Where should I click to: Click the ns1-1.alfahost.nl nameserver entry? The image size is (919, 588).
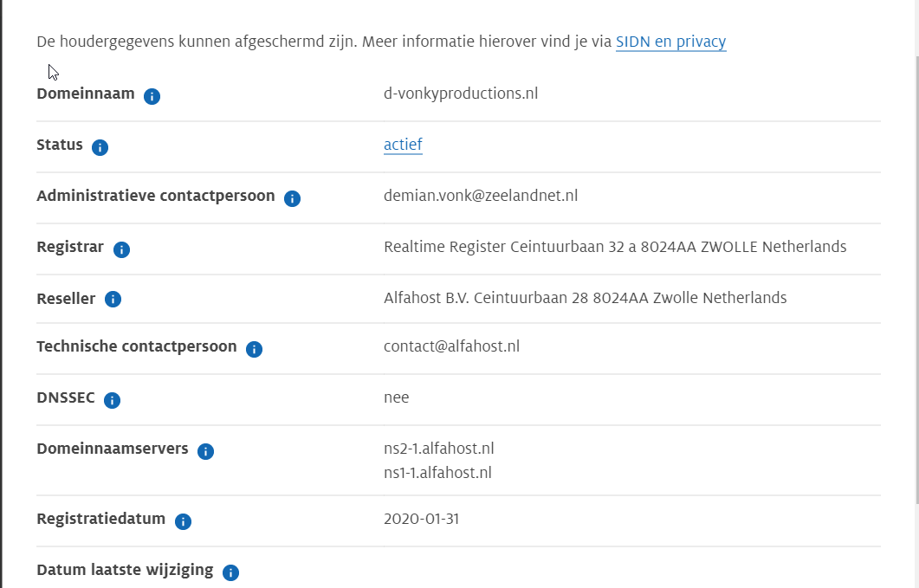[437, 473]
